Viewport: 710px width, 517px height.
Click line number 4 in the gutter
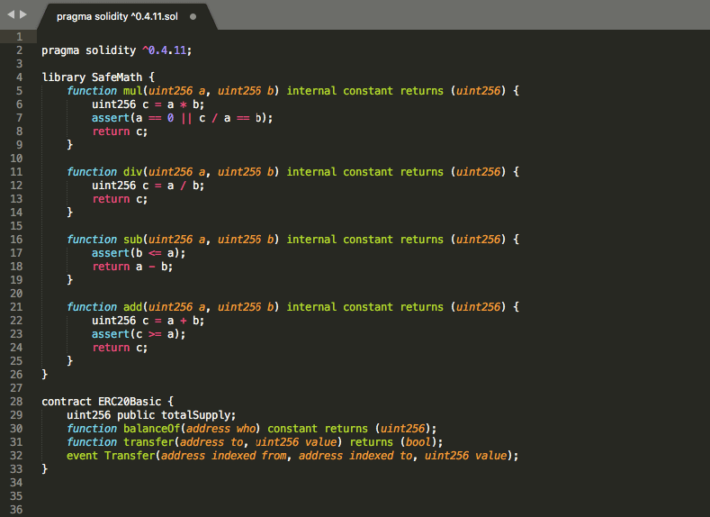click(x=19, y=77)
